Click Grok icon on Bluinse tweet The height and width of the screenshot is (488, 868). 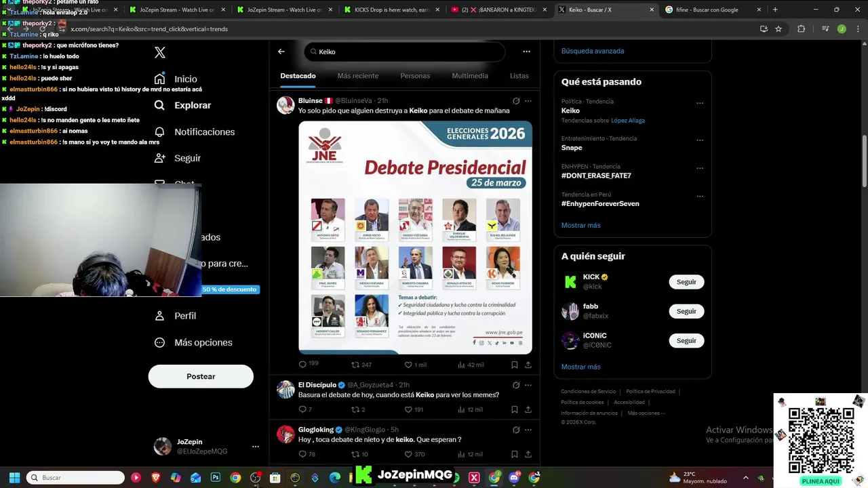click(x=516, y=101)
